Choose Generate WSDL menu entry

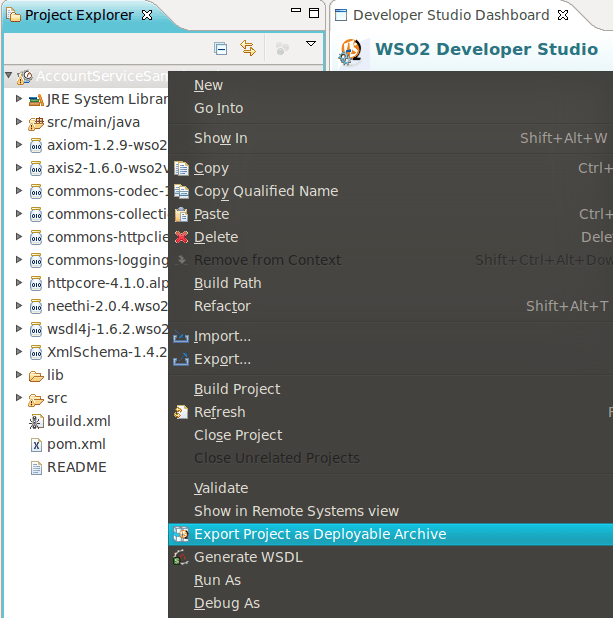pos(391,557)
